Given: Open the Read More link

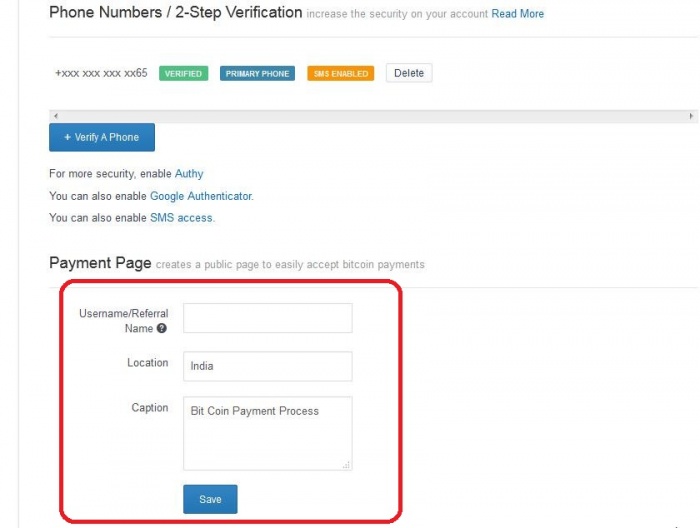Looking at the screenshot, I should pos(518,14).
